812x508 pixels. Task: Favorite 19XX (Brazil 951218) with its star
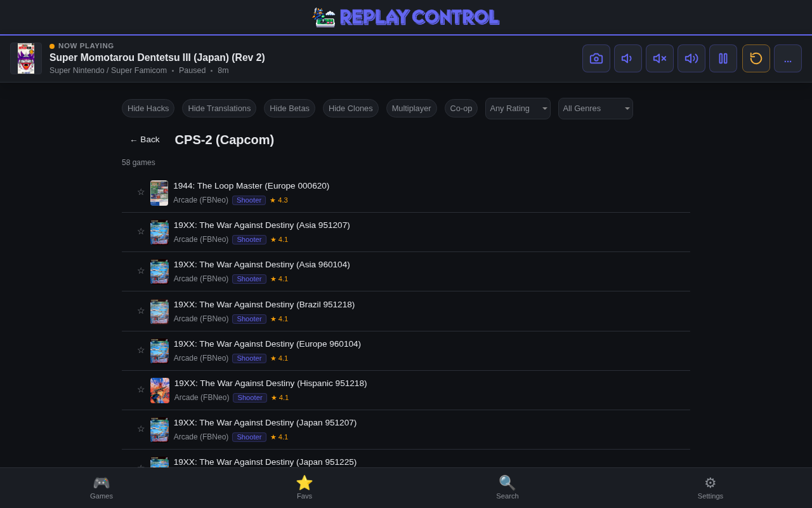(x=141, y=311)
